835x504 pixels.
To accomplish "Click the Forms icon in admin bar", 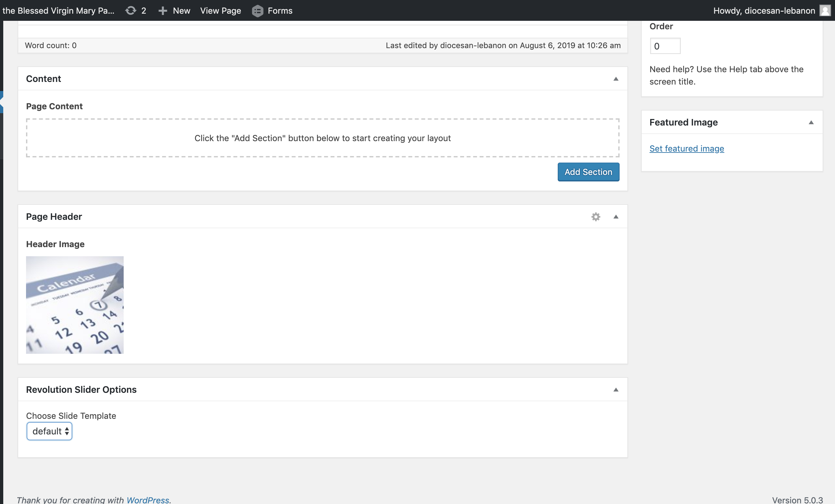I will click(257, 11).
